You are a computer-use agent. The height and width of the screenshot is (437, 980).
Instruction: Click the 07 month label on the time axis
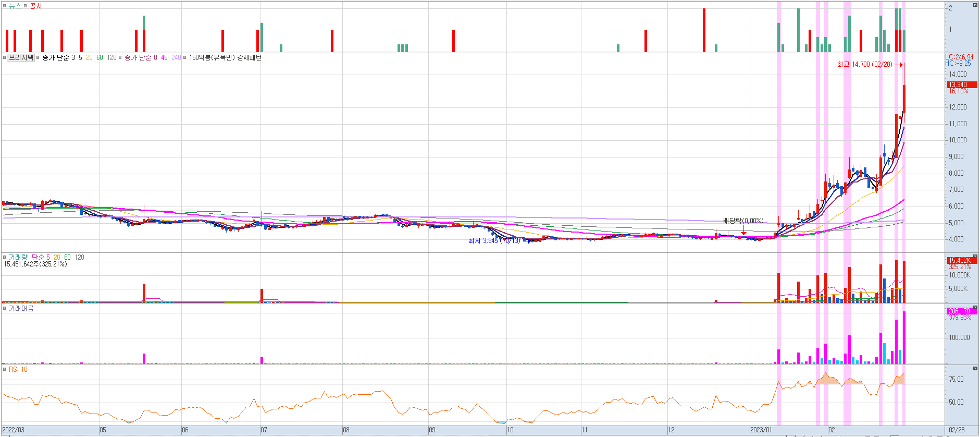[x=264, y=430]
